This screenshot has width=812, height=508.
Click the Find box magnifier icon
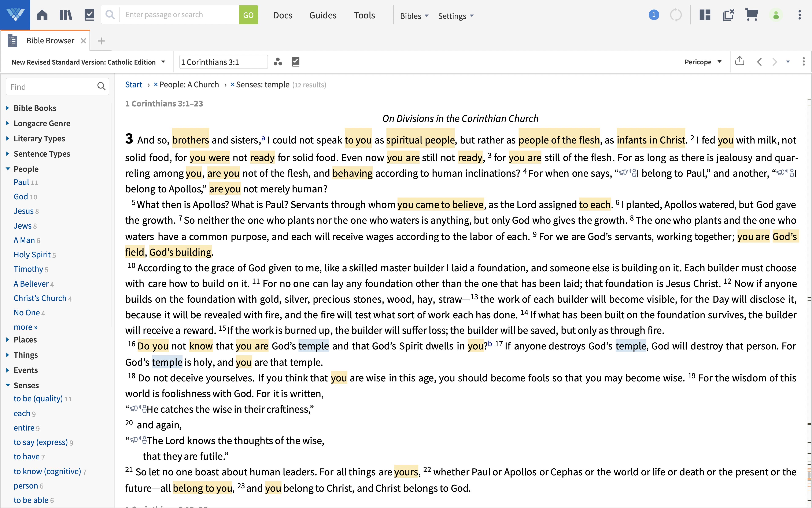(x=101, y=87)
